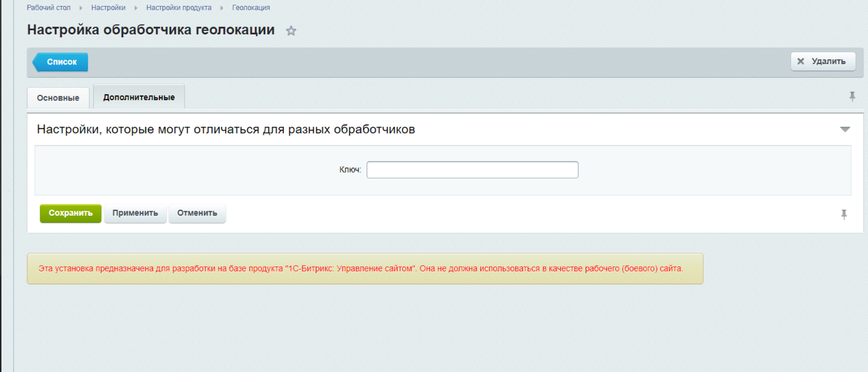Viewport: 868px width, 372px height.
Task: Navigate to Настройки продукта breadcrumb
Action: 179,8
